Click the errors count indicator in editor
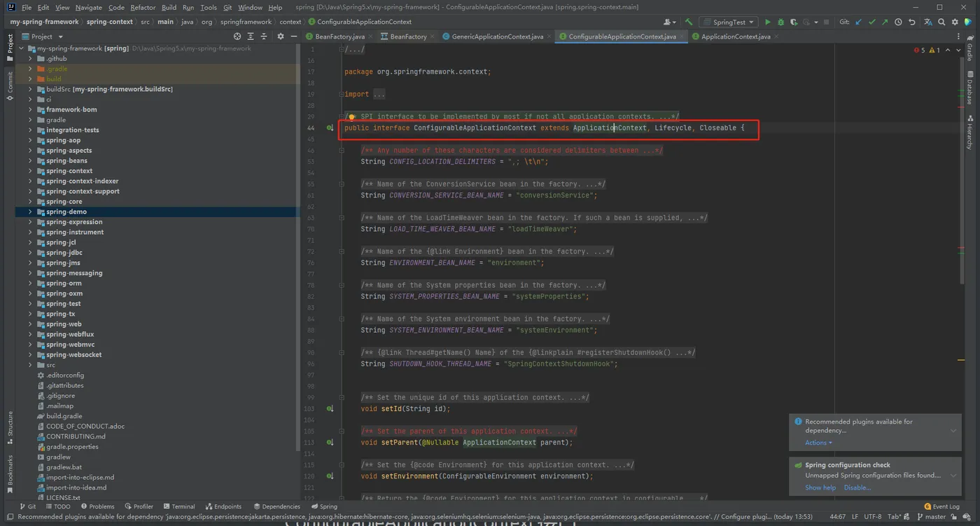This screenshot has height=526, width=980. pos(920,50)
